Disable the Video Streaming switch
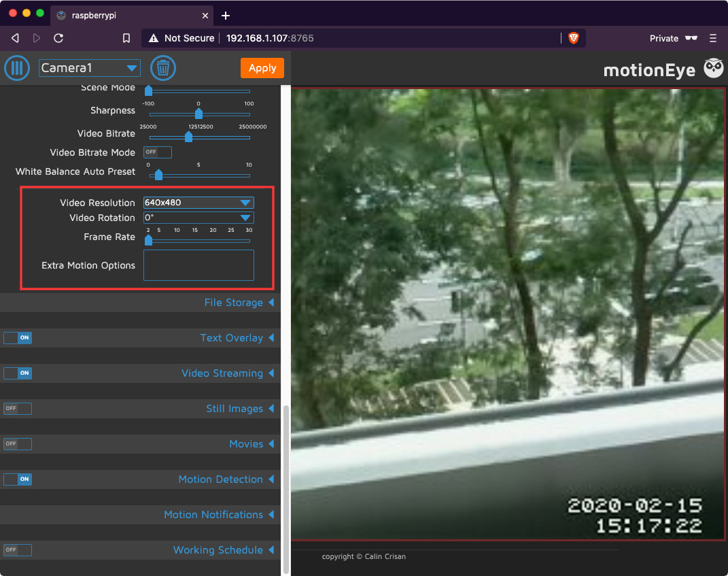 click(18, 373)
